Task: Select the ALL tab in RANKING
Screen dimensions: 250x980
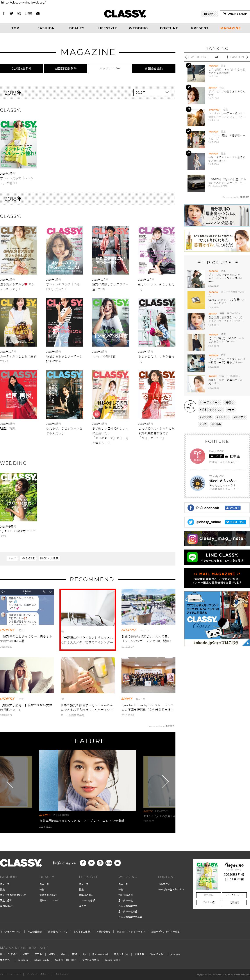Action: 217,57
